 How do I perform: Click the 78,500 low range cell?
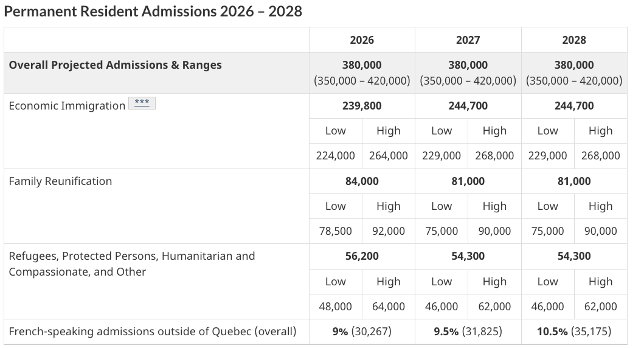(335, 231)
